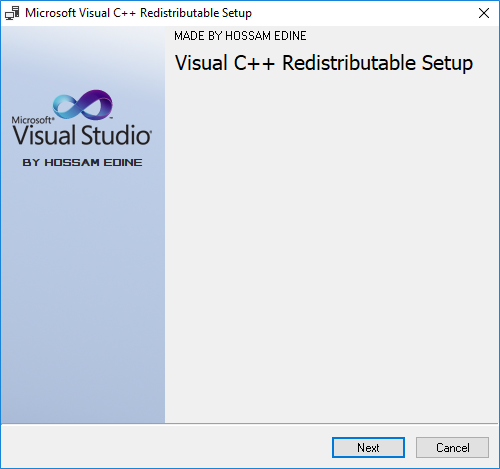
Task: Click the Visual Studio infinity logo
Action: (x=83, y=105)
